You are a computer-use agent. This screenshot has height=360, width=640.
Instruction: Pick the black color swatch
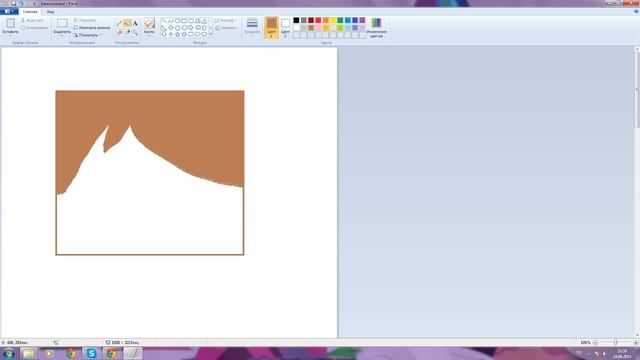296,20
